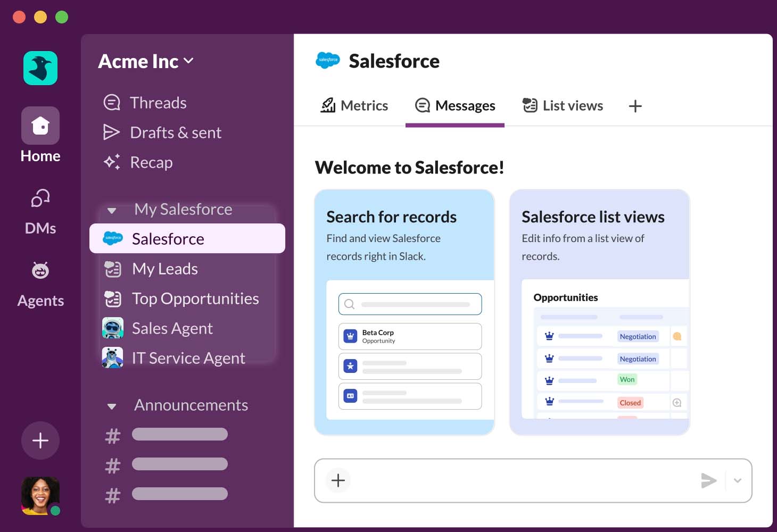Click the round plus button in left rail
This screenshot has height=532, width=777.
[x=40, y=440]
